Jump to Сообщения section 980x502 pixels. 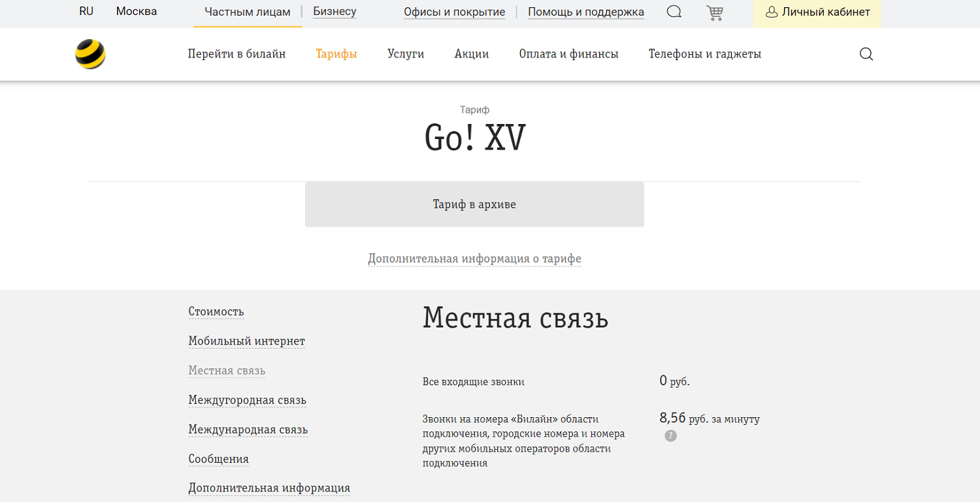[x=218, y=459]
